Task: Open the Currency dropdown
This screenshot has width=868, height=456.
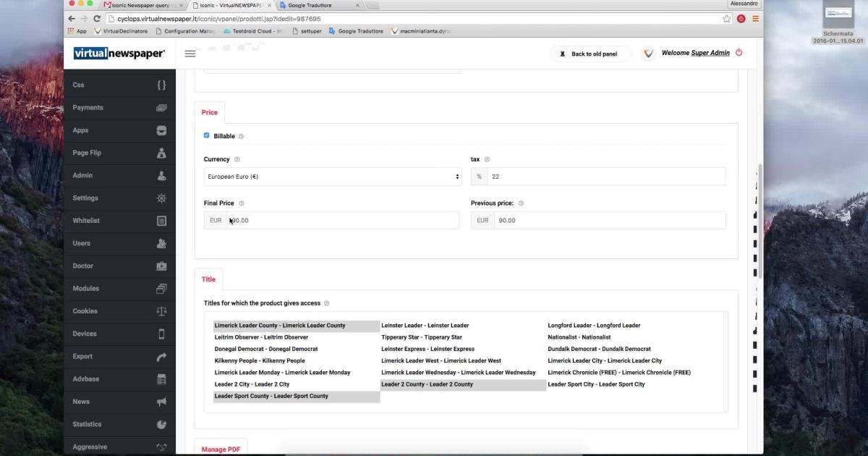Action: tap(332, 177)
